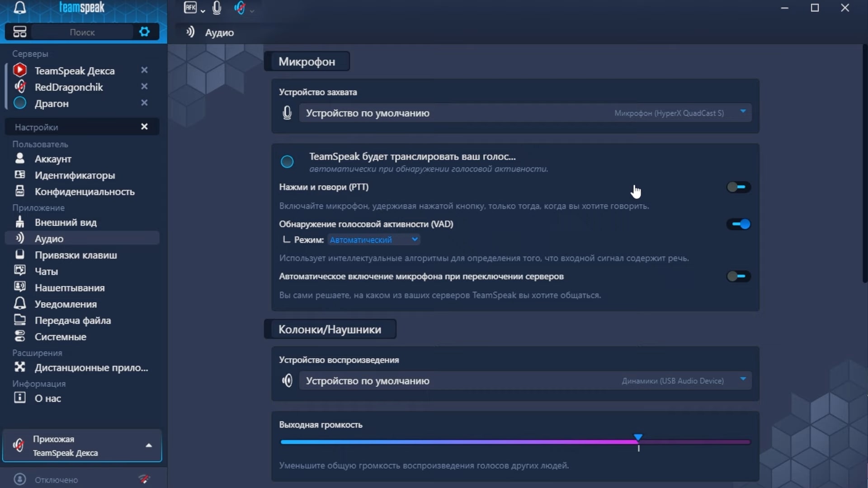This screenshot has width=868, height=488.
Task: Click the Поиск search field
Action: 82,32
